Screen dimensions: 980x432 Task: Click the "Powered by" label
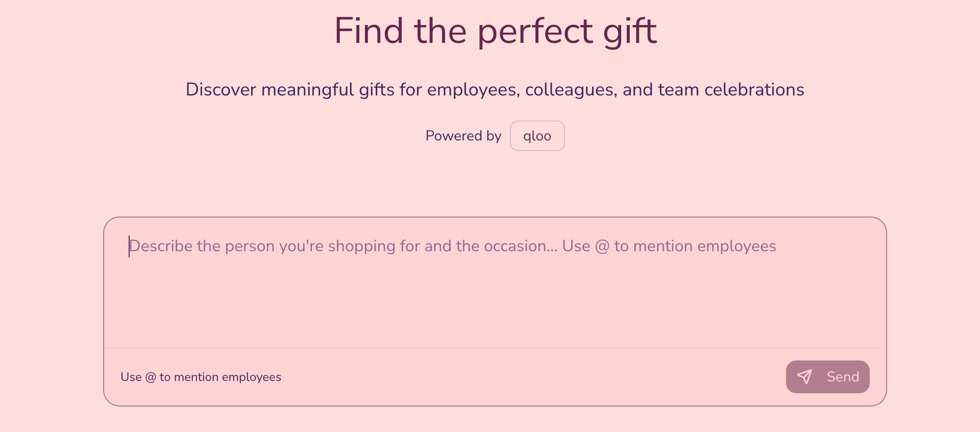(463, 136)
